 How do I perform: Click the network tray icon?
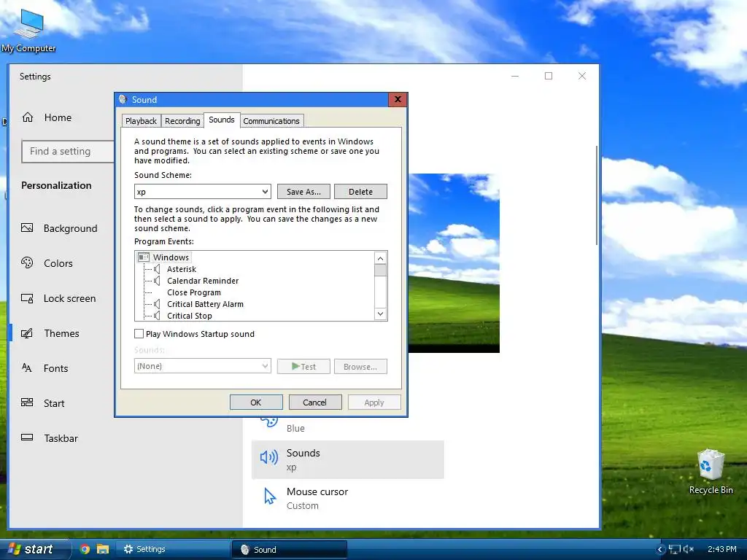point(675,549)
